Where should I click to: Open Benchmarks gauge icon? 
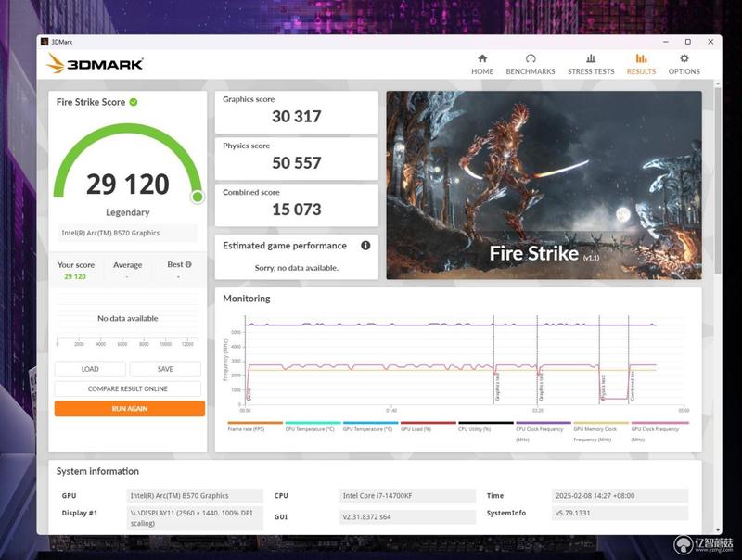pos(531,58)
